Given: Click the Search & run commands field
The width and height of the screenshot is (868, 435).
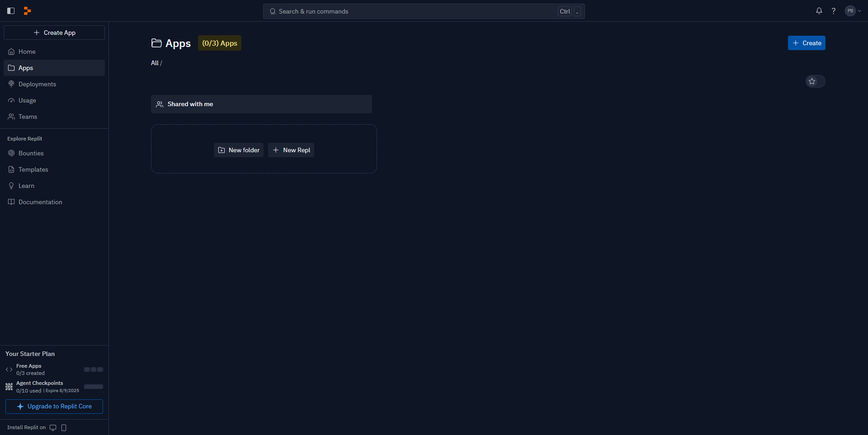Looking at the screenshot, I should point(424,11).
